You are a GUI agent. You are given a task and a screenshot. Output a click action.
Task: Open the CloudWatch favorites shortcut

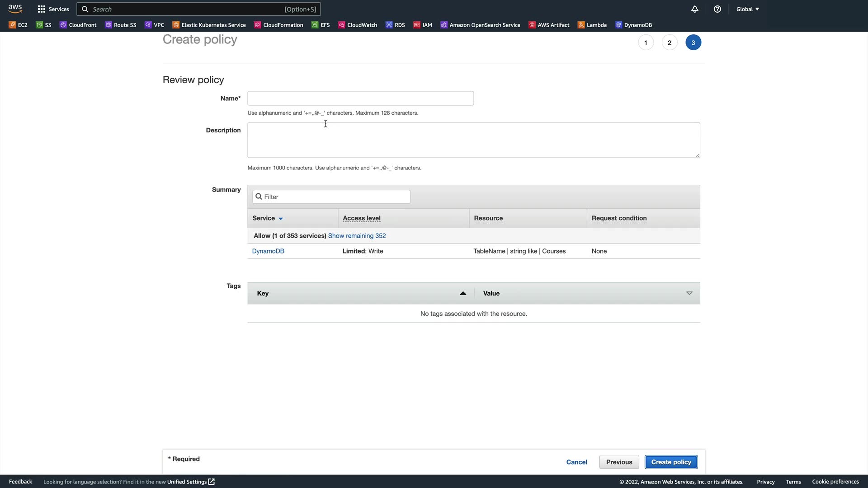tap(358, 25)
